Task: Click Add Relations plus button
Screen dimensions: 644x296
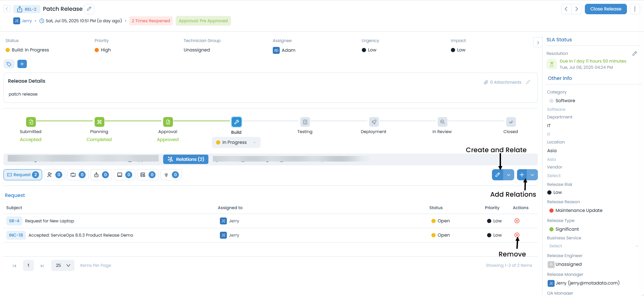Action: [x=522, y=175]
